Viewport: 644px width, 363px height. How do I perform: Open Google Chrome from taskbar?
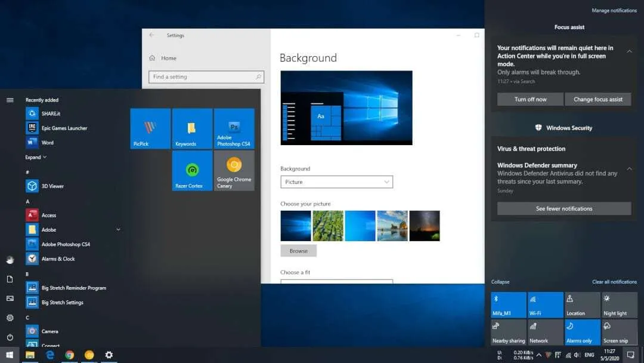pos(69,355)
